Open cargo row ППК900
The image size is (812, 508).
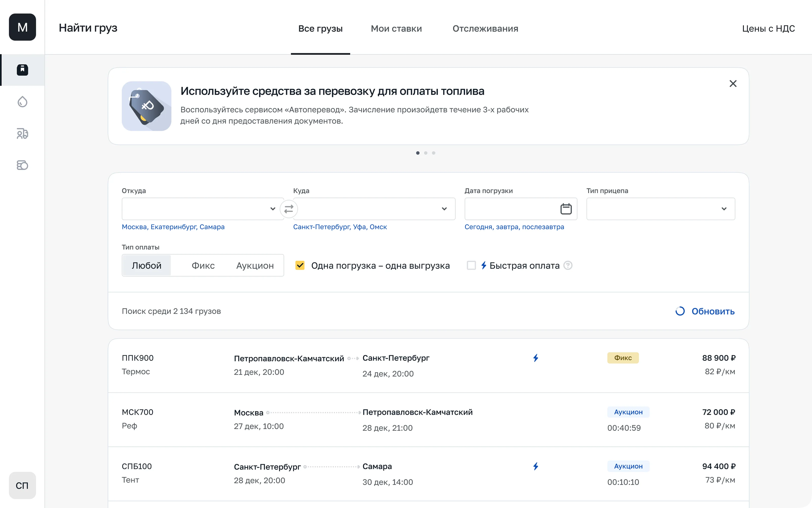pyautogui.click(x=428, y=366)
